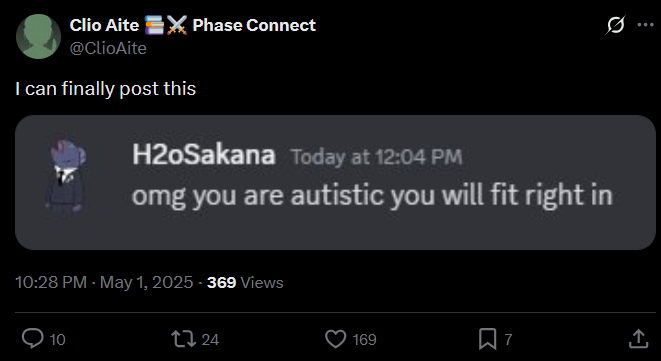Click the 10:28 PM · May 1, 2025 timestamp

[104, 282]
